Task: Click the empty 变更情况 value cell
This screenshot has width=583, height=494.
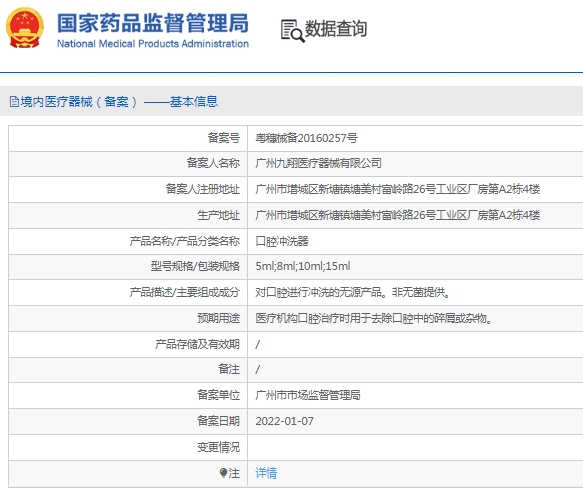Action: pyautogui.click(x=415, y=447)
